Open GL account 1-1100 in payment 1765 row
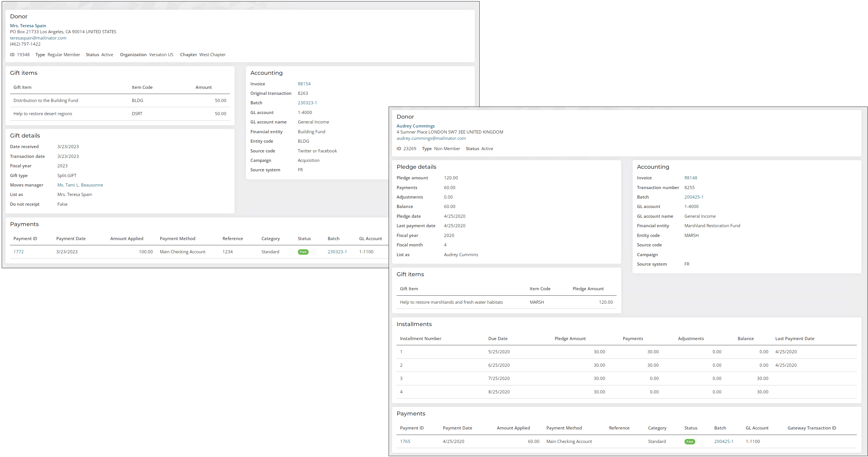 click(752, 442)
